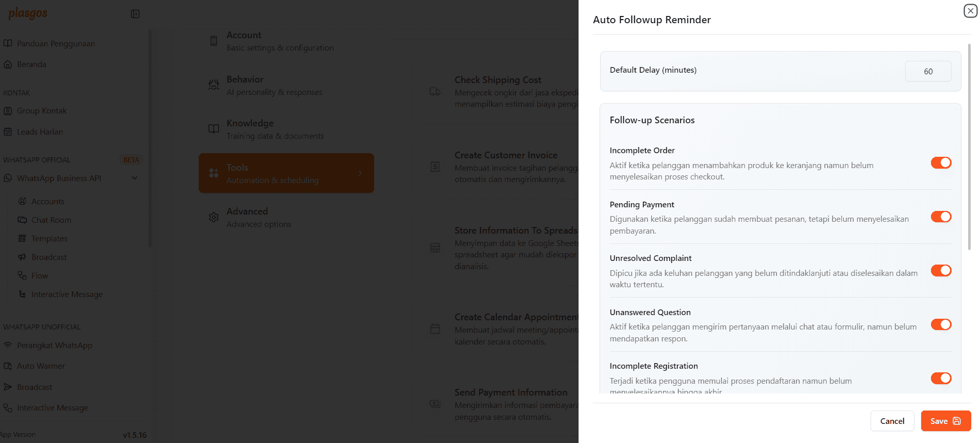
Task: Turn off Pending Payment follow-up
Action: 941,217
